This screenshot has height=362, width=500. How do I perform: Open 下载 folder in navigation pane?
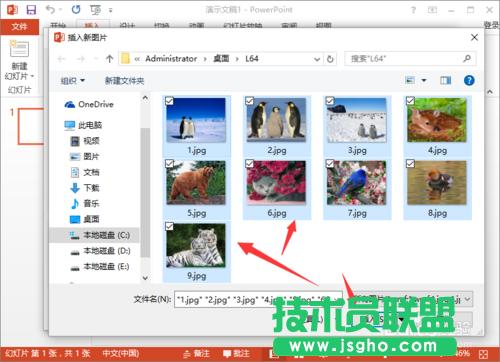coord(85,188)
